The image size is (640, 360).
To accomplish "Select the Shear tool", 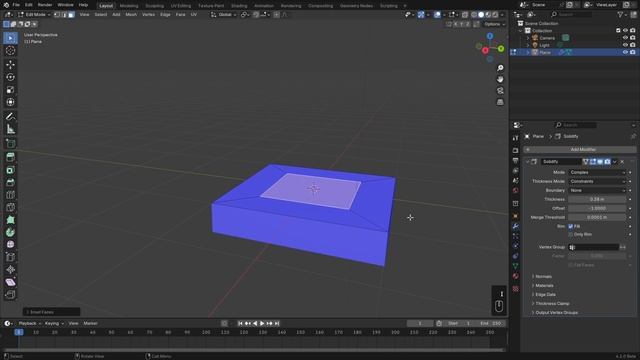I will pos(10,282).
